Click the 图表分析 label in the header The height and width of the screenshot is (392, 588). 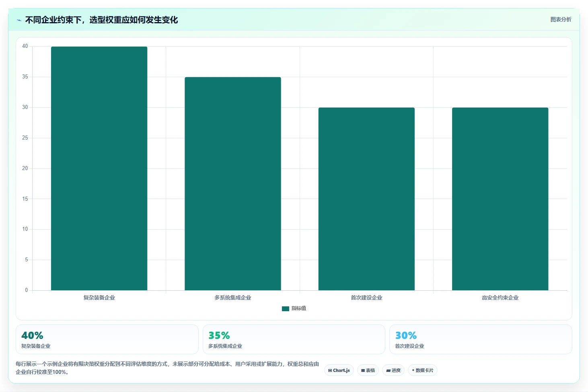pyautogui.click(x=561, y=19)
